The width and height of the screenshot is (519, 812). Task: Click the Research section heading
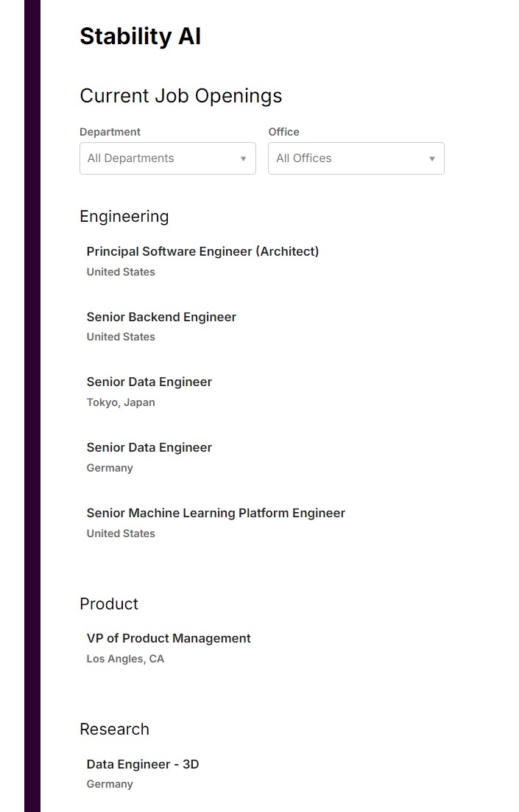click(x=114, y=729)
